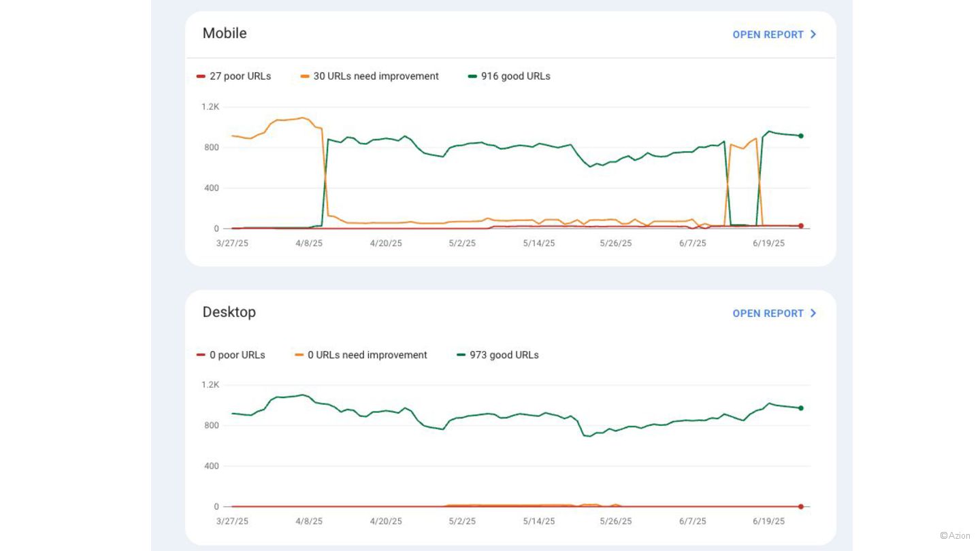
Task: Click the orange swatch for 30 URLs need improvement
Action: coord(305,76)
